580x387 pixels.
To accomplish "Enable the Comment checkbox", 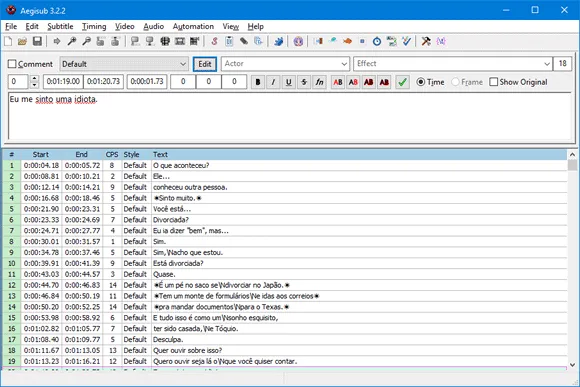I will [12, 64].
